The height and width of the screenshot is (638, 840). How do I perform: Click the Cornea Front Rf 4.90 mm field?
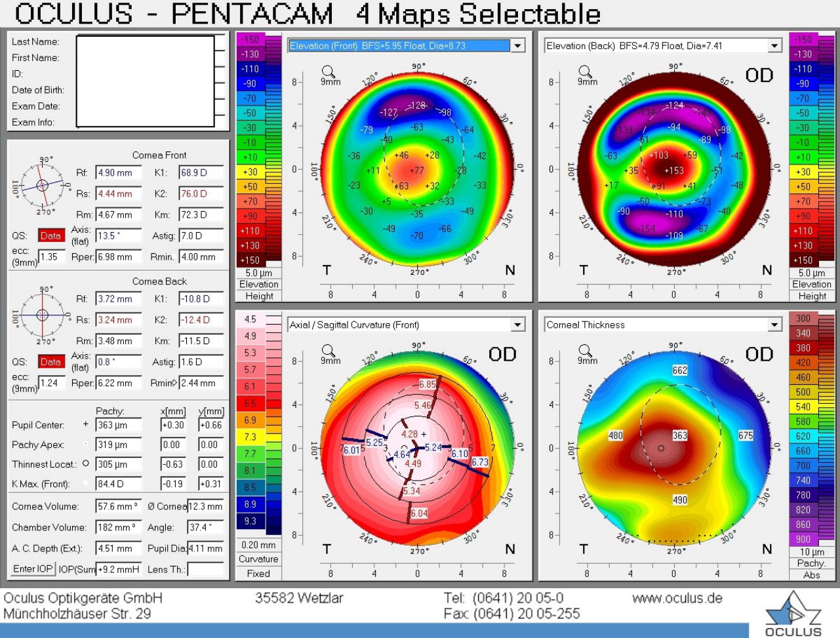pos(118,173)
